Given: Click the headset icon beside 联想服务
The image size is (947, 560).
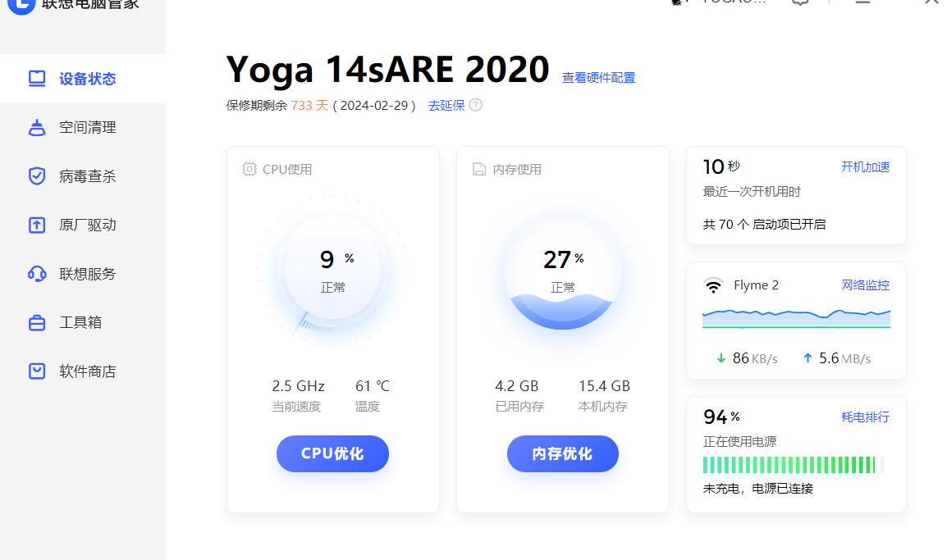Looking at the screenshot, I should (x=37, y=274).
